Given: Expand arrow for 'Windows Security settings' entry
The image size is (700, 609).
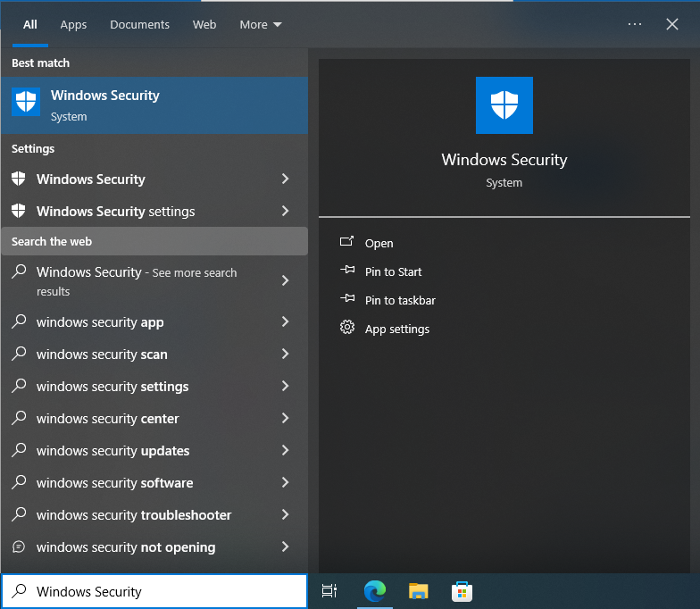Looking at the screenshot, I should coord(286,211).
